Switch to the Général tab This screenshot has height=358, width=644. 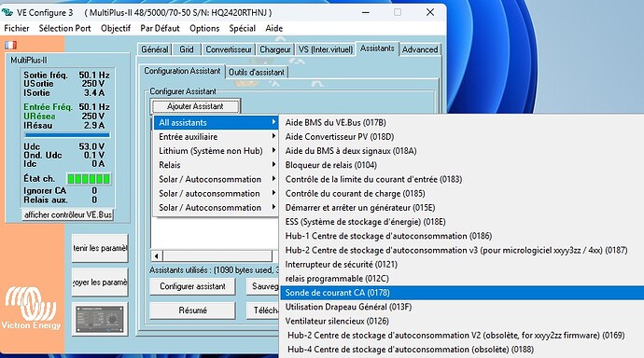point(154,49)
